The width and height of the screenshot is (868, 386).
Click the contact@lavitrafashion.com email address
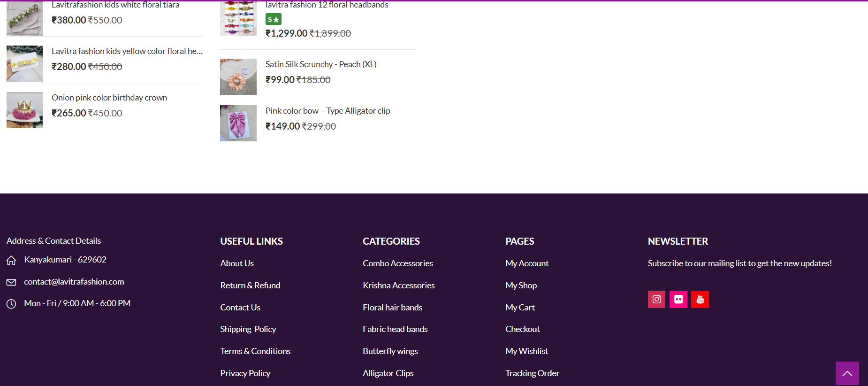[74, 282]
